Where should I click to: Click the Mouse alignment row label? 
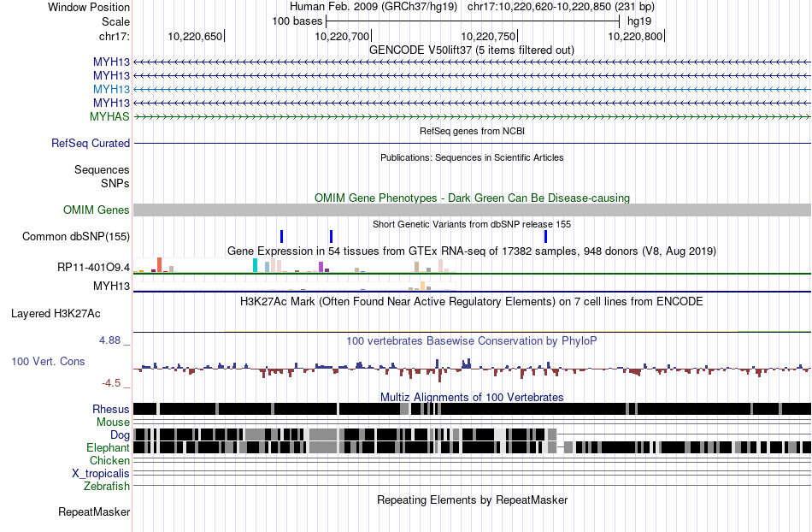[x=113, y=423]
